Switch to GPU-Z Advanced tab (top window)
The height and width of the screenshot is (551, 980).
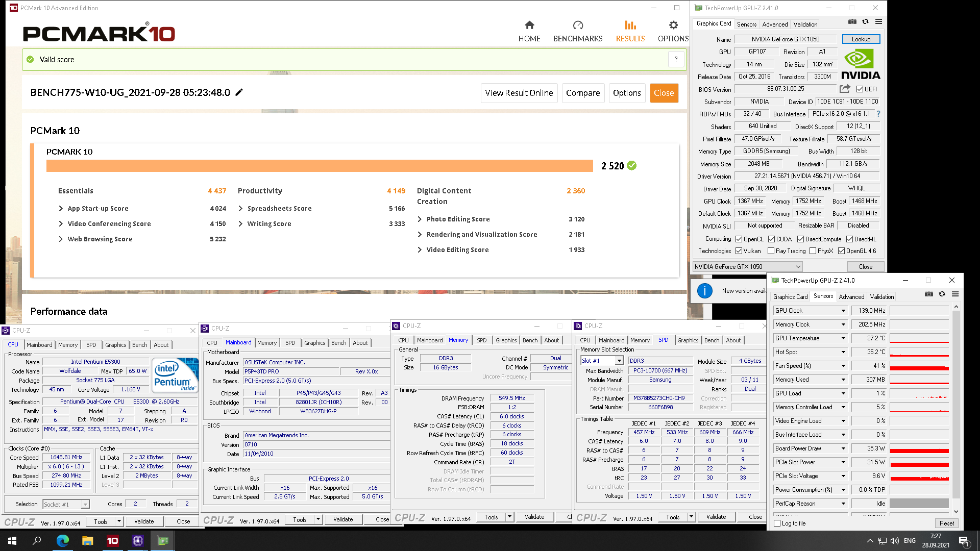(775, 24)
